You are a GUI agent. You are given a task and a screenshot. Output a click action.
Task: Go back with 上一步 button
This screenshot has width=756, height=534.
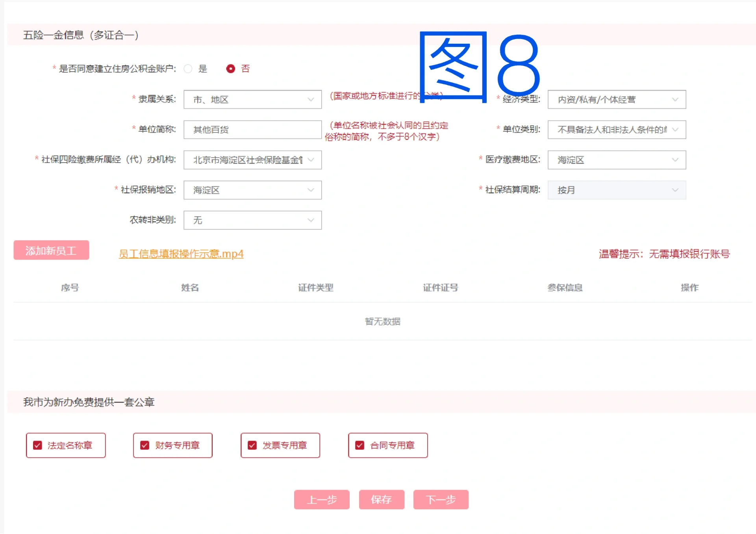click(322, 500)
